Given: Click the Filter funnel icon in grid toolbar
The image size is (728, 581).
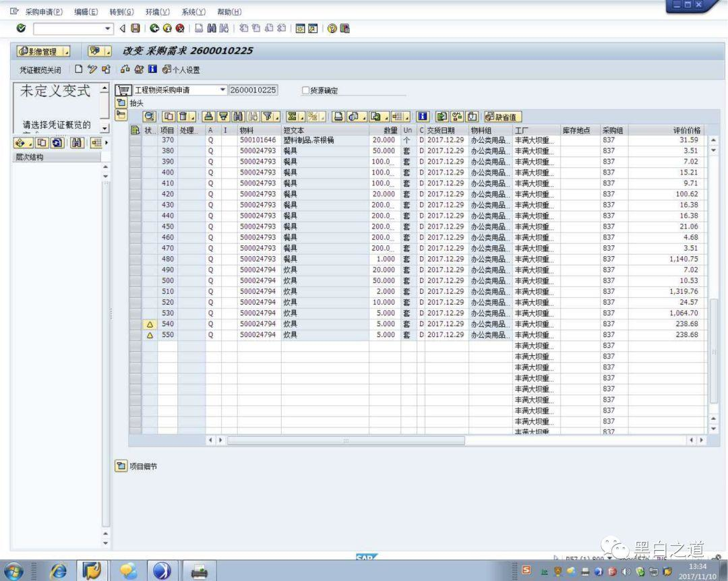Looking at the screenshot, I should [268, 117].
